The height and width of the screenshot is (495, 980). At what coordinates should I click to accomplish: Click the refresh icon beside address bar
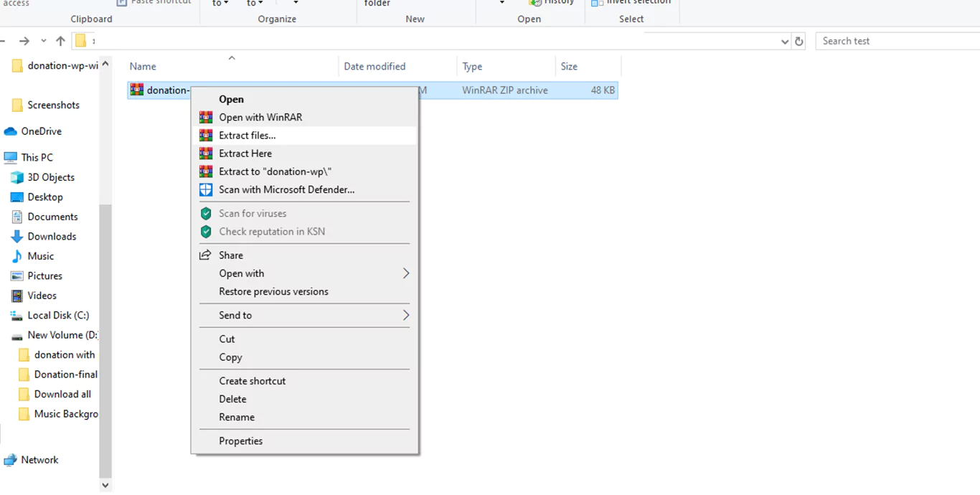pyautogui.click(x=799, y=42)
